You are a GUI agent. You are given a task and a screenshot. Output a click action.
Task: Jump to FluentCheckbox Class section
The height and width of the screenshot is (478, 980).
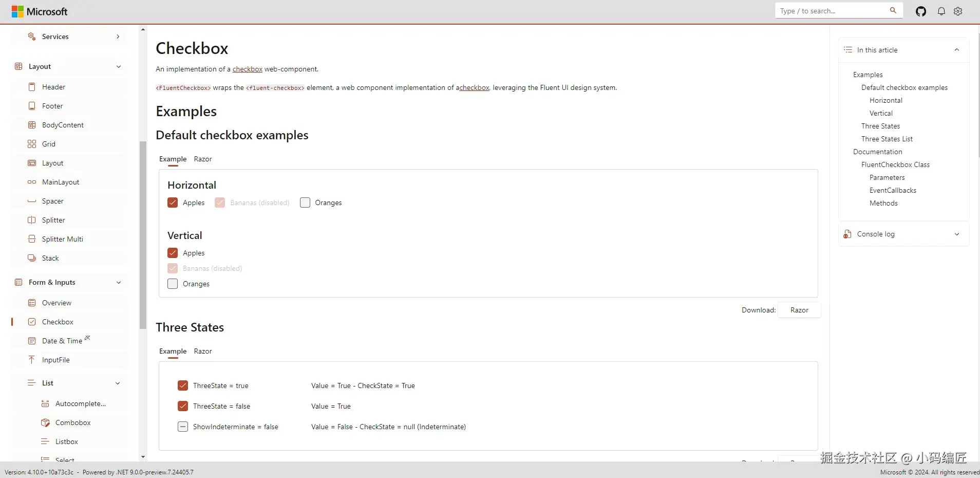[895, 164]
